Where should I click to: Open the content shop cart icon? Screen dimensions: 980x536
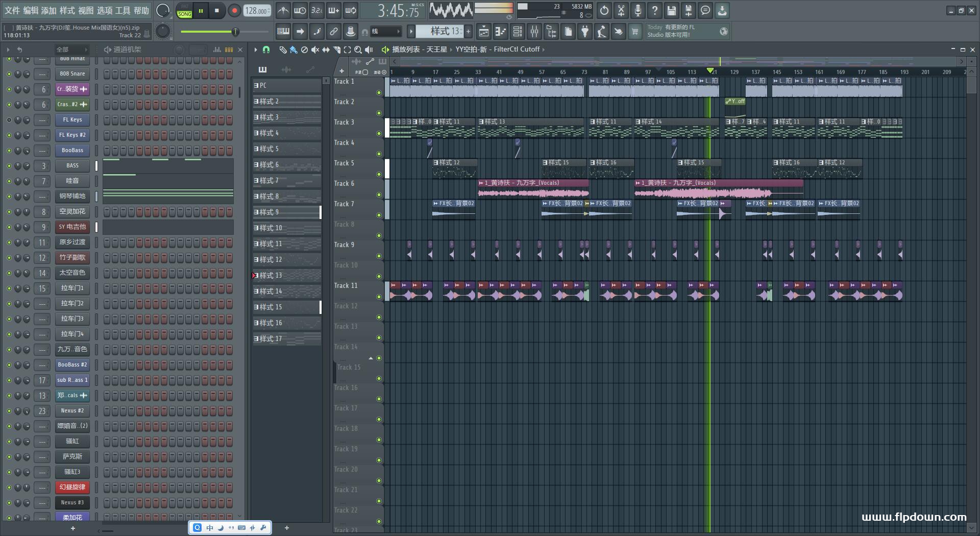click(x=635, y=32)
